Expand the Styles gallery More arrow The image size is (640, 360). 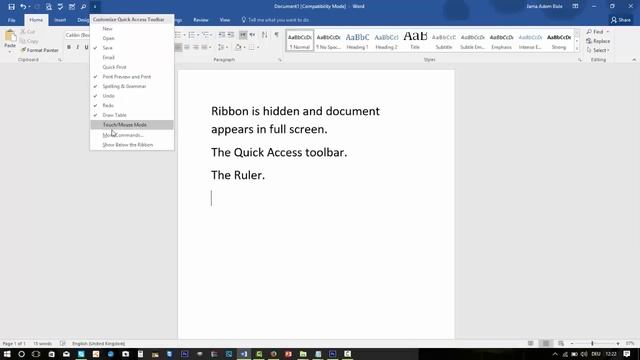point(577,49)
